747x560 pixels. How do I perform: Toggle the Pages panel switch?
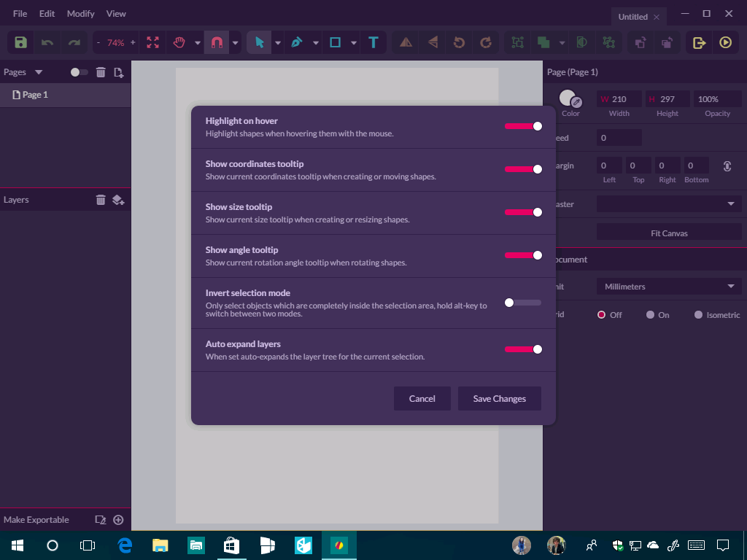click(79, 72)
